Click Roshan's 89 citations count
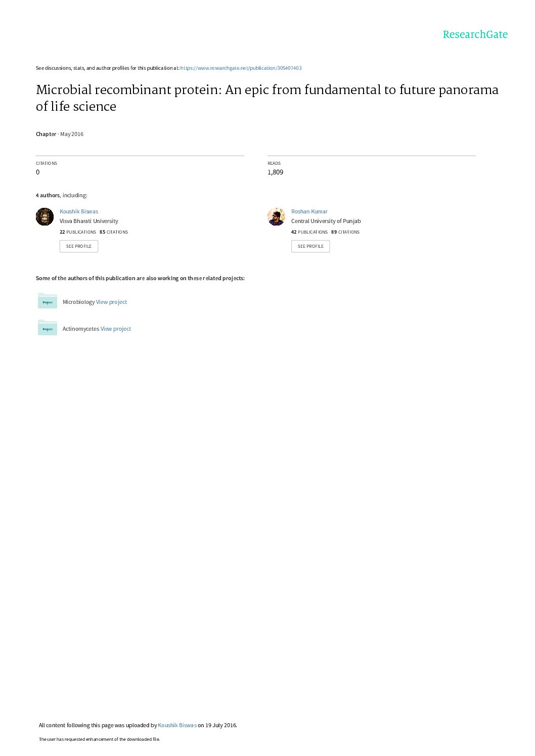Screen dimensions: 535x756 tap(345, 232)
